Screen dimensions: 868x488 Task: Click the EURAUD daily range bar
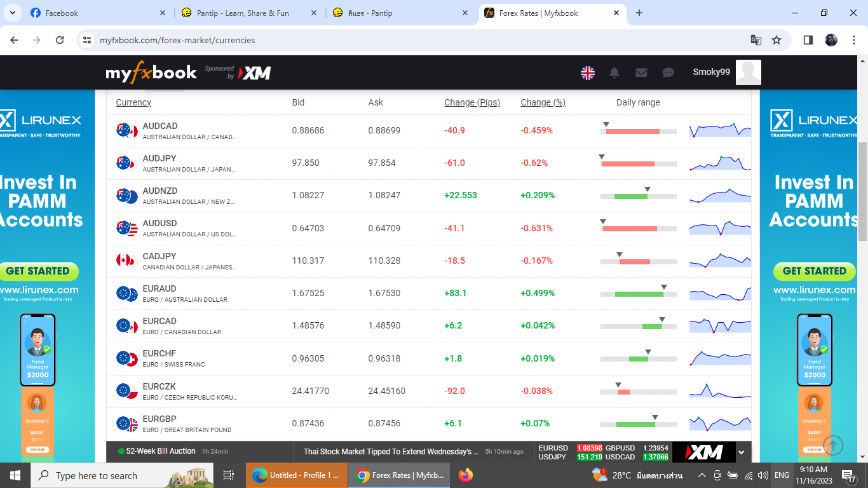coord(639,293)
